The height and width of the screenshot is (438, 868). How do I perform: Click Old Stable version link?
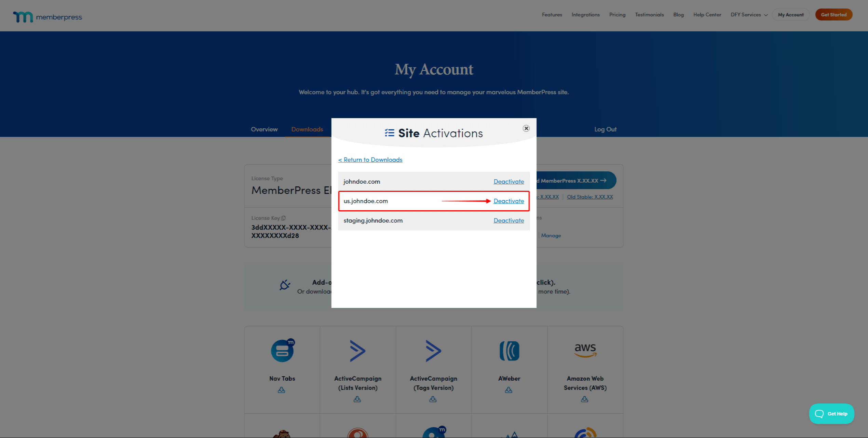590,197
